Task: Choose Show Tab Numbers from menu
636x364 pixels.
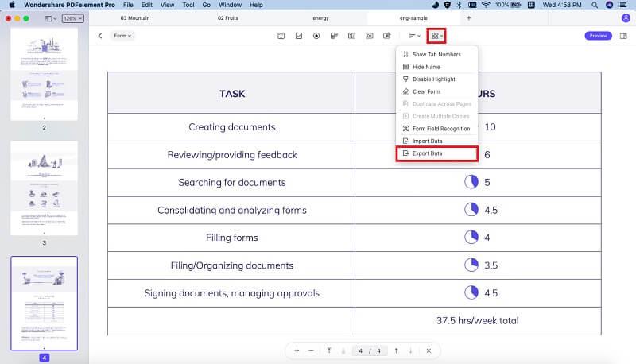Action: pos(436,54)
